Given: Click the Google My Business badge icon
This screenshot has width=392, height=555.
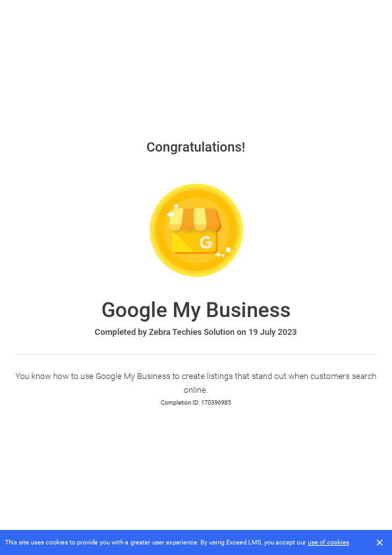Looking at the screenshot, I should pyautogui.click(x=196, y=230).
